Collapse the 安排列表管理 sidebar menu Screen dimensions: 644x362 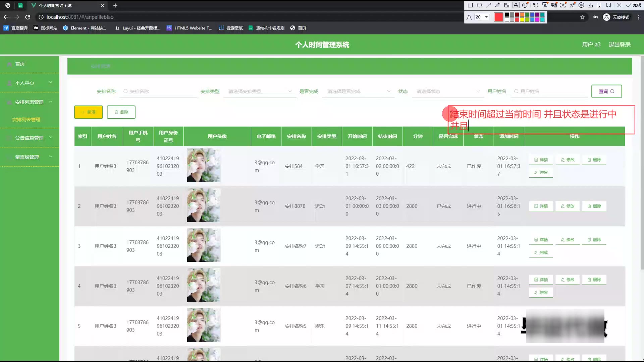pyautogui.click(x=30, y=102)
